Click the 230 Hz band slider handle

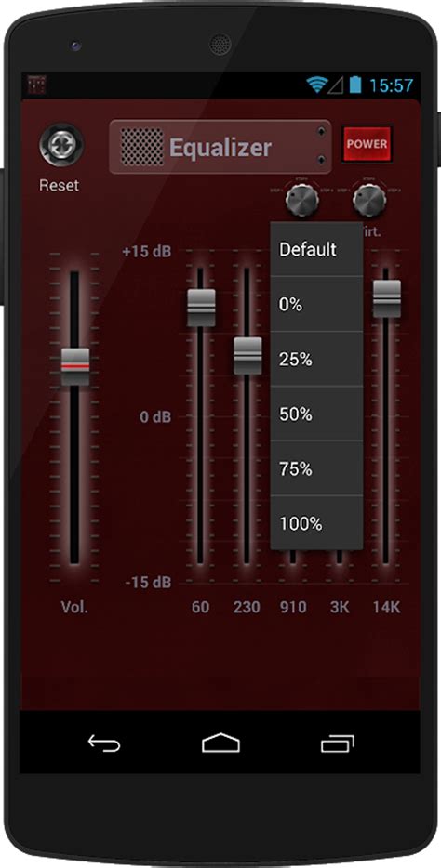click(x=247, y=356)
